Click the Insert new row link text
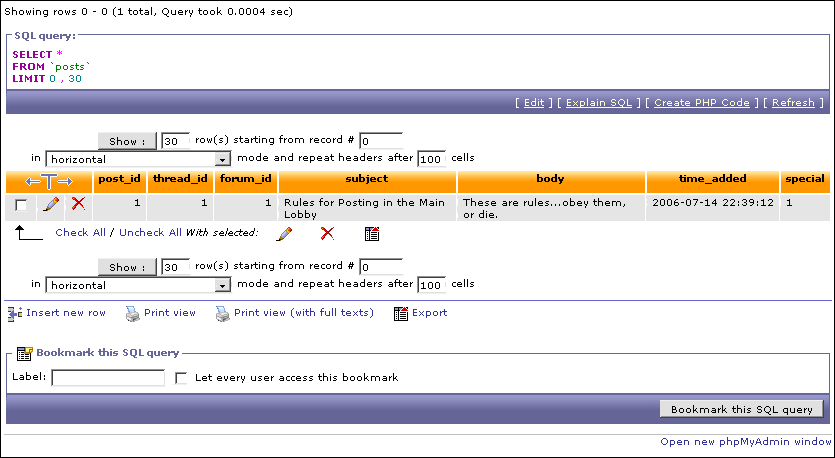 (66, 313)
